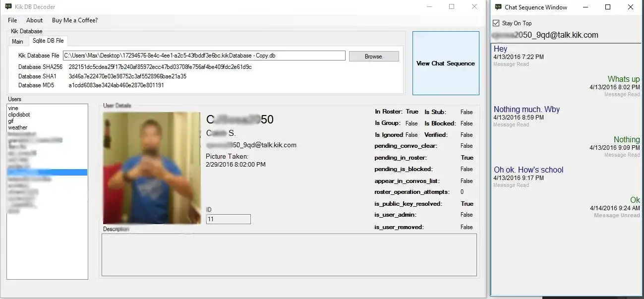Click the Database MD5 hash value
The image size is (644, 299).
[x=116, y=85]
